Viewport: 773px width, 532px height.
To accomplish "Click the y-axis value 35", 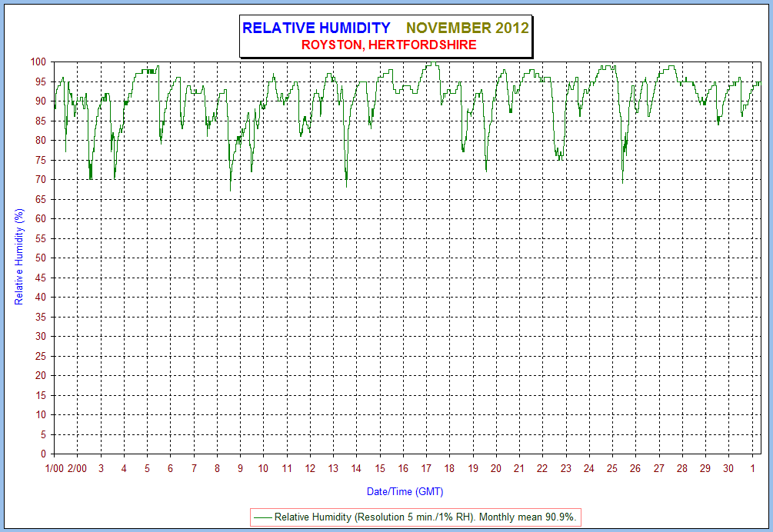I will pos(41,317).
